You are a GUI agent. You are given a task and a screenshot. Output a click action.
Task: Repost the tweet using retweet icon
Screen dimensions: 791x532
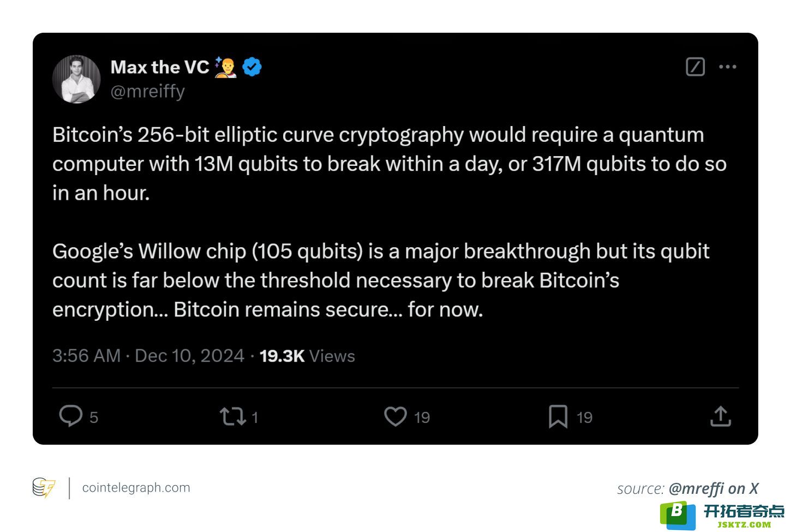(232, 416)
